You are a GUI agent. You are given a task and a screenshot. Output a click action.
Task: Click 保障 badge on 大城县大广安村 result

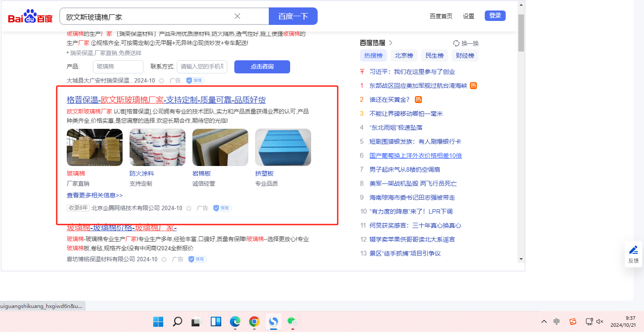(195, 81)
